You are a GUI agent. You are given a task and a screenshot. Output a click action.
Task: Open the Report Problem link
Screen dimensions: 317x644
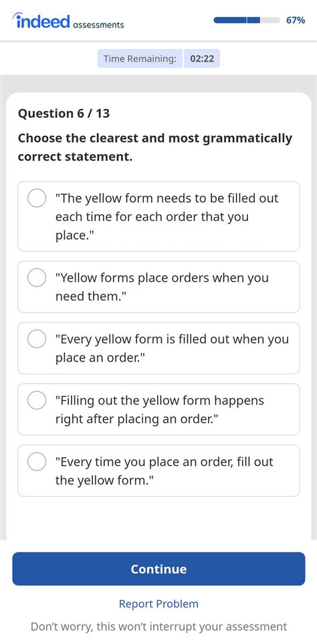click(158, 604)
